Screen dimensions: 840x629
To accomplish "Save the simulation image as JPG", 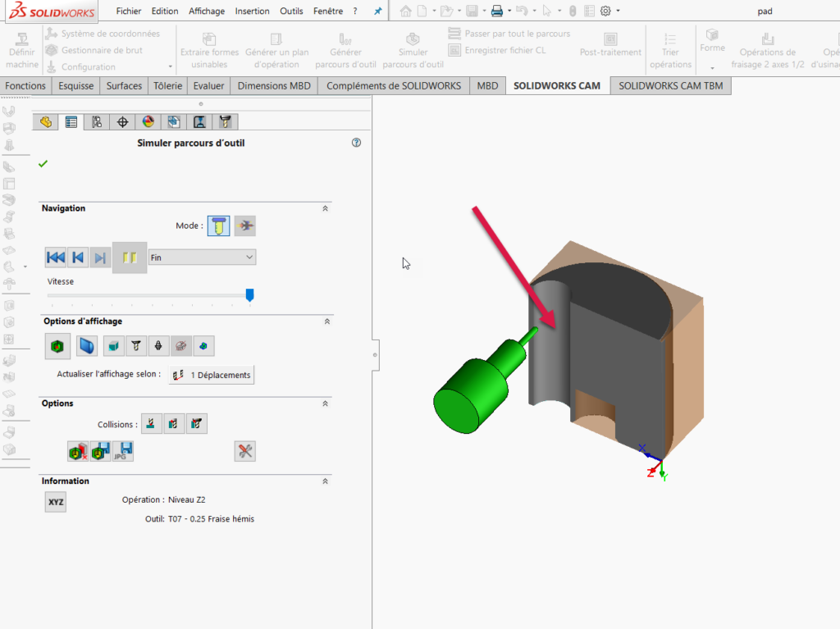I will [123, 450].
